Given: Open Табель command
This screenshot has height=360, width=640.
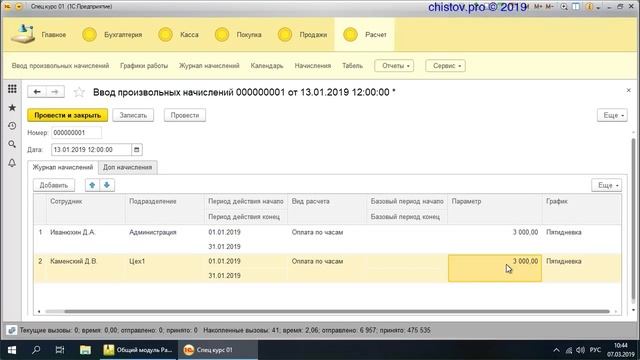Looking at the screenshot, I should click(352, 66).
